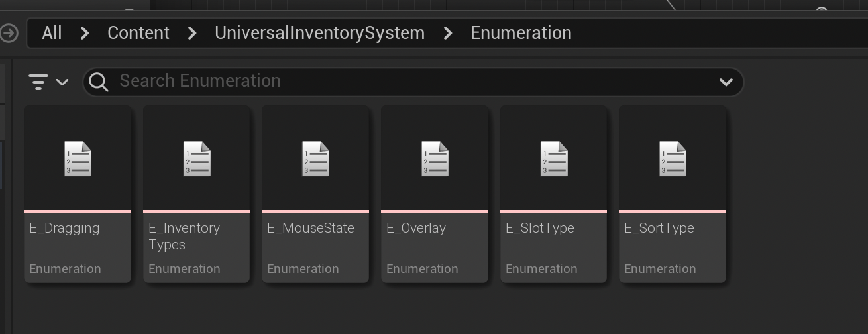Expand the filter options dropdown arrow
This screenshot has width=868, height=334.
(x=62, y=82)
